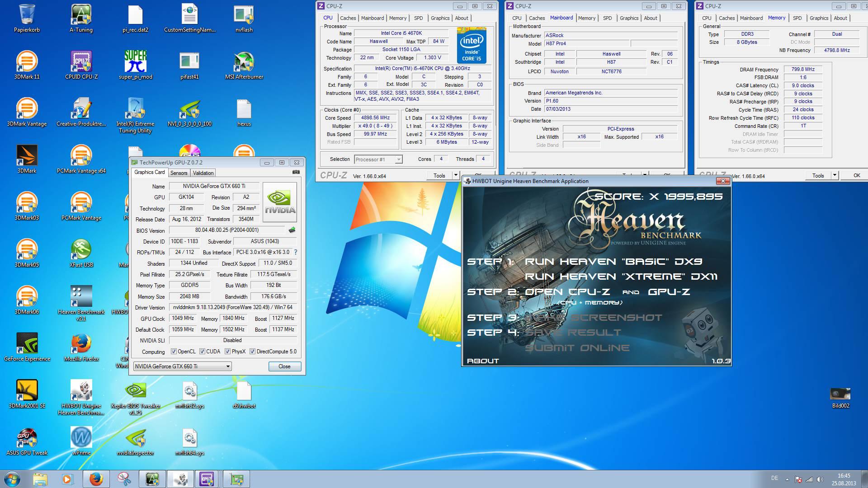Viewport: 868px width, 488px height.
Task: Click Close button in GPU-Z
Action: point(285,366)
